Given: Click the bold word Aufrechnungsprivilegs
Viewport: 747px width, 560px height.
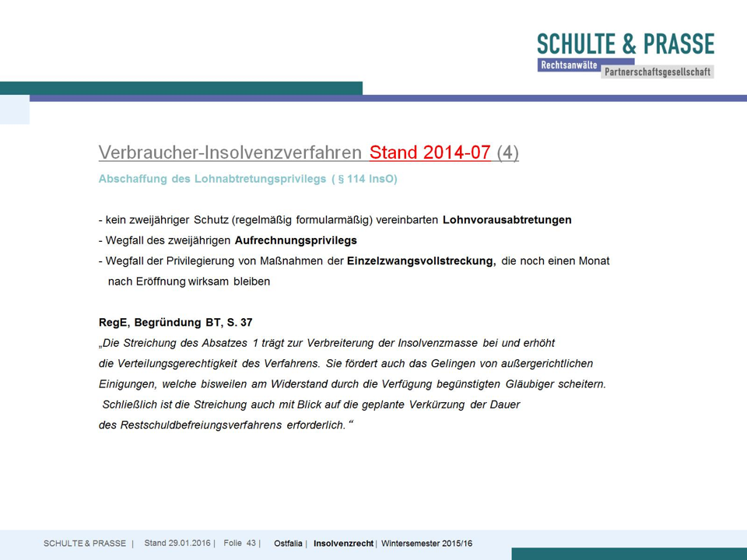Looking at the screenshot, I should [295, 241].
